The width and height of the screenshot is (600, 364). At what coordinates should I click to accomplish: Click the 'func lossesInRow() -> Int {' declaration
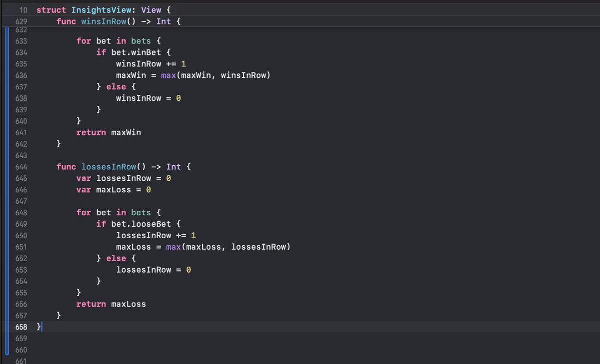[x=123, y=167]
